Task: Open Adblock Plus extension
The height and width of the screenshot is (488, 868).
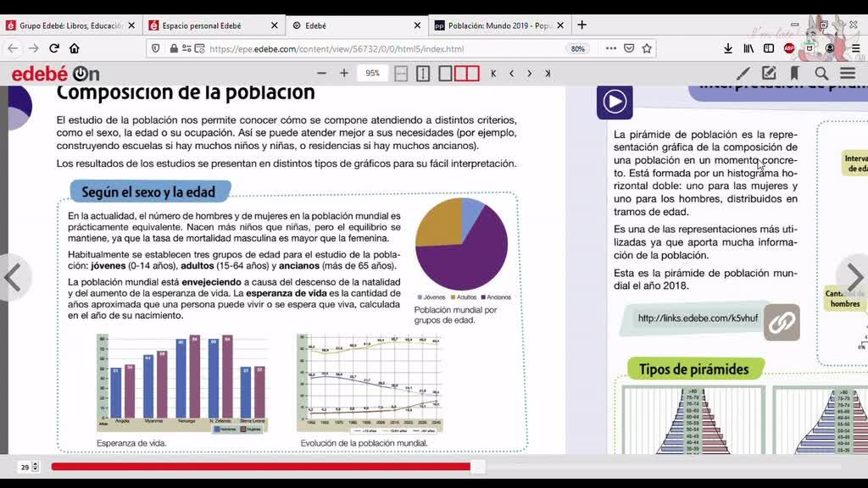Action: click(789, 48)
